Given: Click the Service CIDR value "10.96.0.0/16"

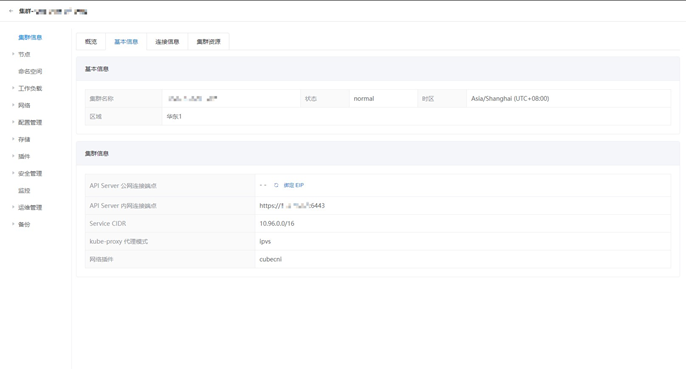Looking at the screenshot, I should 276,223.
